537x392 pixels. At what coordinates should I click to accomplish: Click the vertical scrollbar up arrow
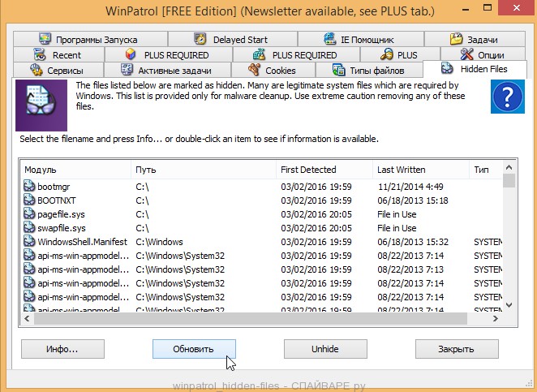[x=509, y=167]
